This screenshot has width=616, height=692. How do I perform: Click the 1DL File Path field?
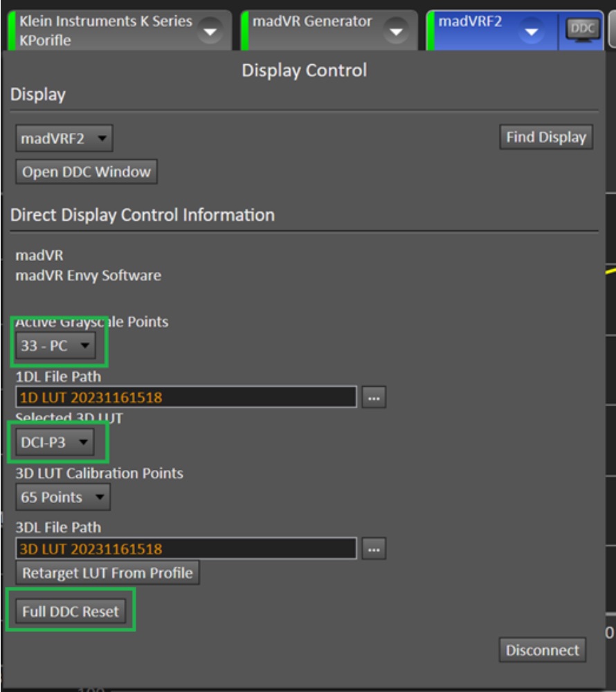(x=185, y=397)
